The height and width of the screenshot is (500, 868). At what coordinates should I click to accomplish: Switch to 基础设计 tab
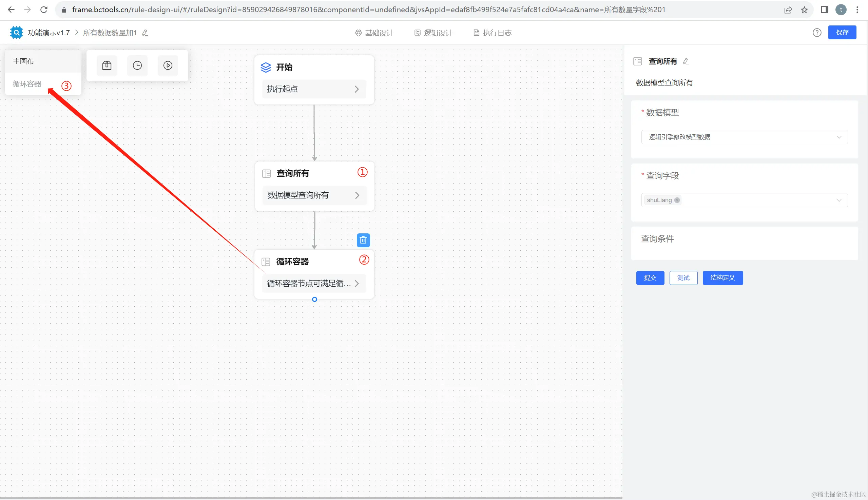tap(374, 33)
